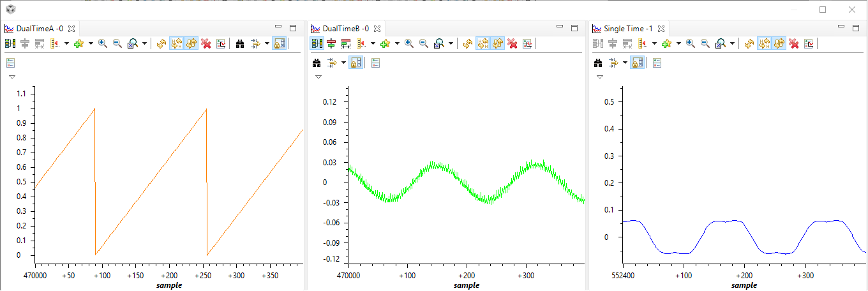Maximize the DualTimeB view panel
This screenshot has width=868, height=291.
pos(574,28)
